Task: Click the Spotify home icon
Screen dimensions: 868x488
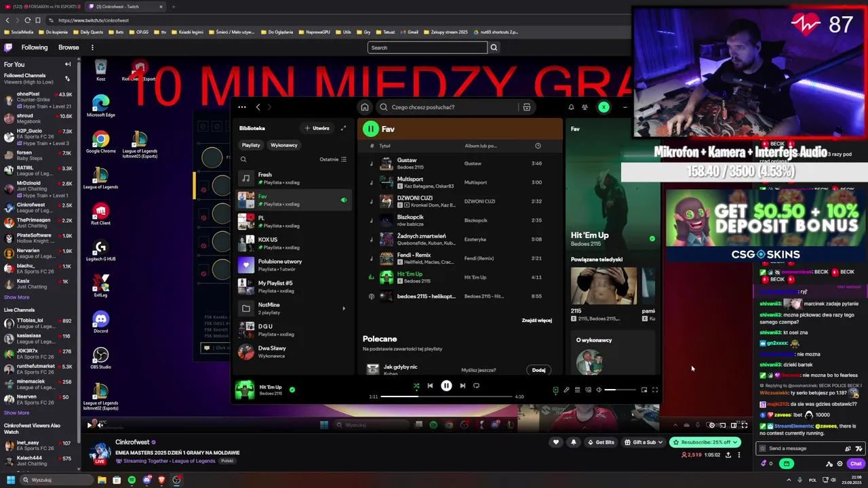Action: coord(365,107)
